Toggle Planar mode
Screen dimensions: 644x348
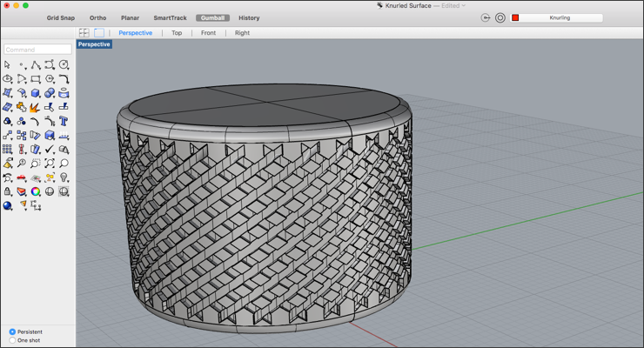point(130,18)
